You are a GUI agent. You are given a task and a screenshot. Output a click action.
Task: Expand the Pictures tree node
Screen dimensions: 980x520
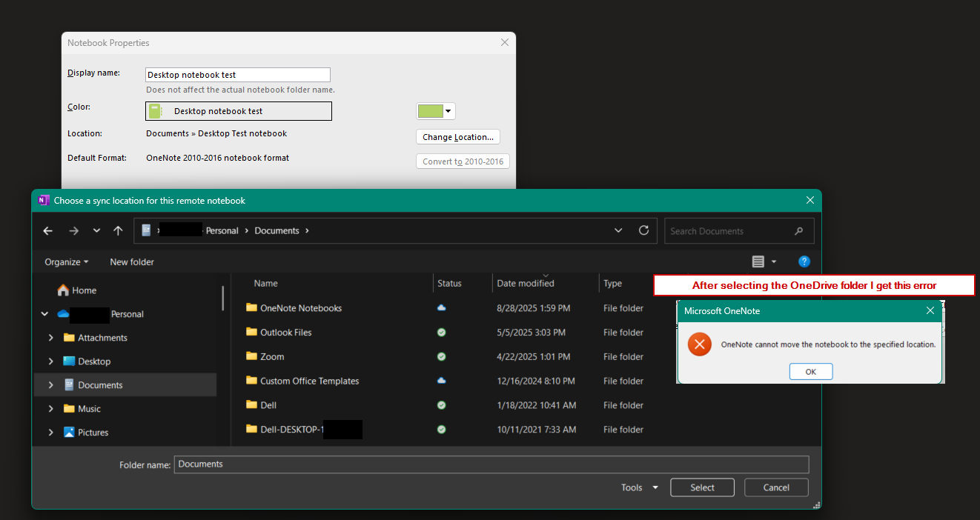coord(50,433)
